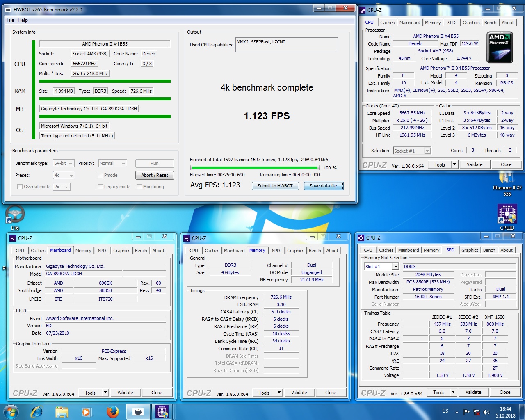Open About tab in SPD CPU-Z window

[x=507, y=250]
